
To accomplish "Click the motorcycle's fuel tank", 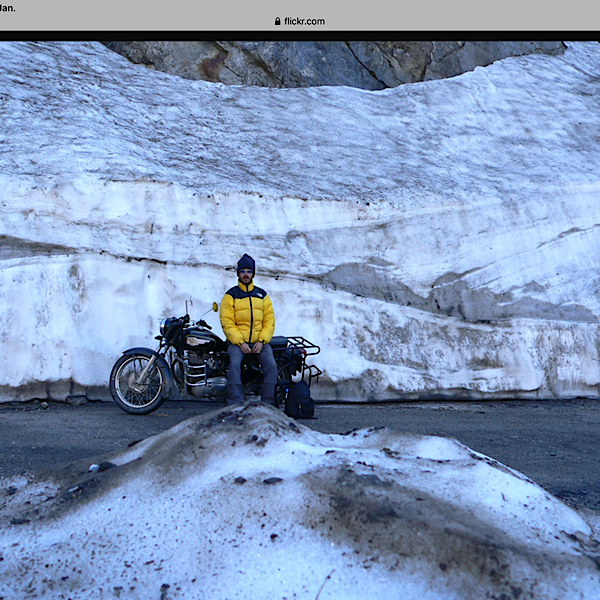I will coord(200,340).
